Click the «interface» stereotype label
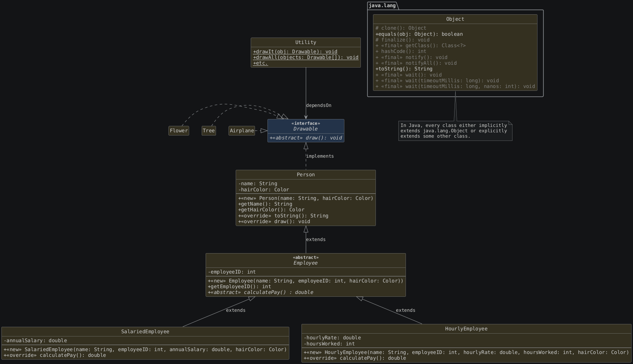The height and width of the screenshot is (364, 633). point(306,123)
